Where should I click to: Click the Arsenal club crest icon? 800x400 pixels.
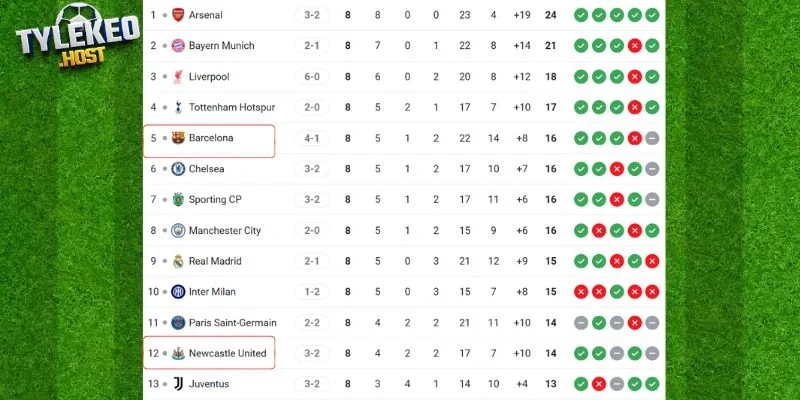pos(178,15)
